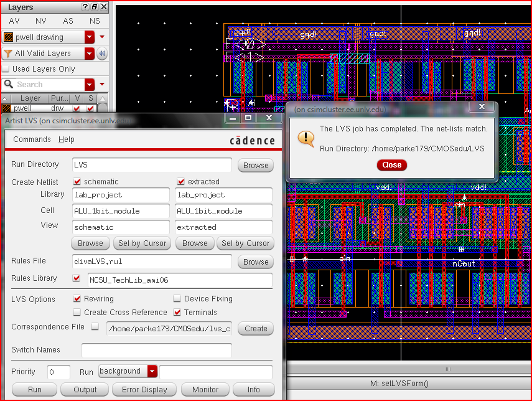Undock the Layers panel with float icon

94,7
